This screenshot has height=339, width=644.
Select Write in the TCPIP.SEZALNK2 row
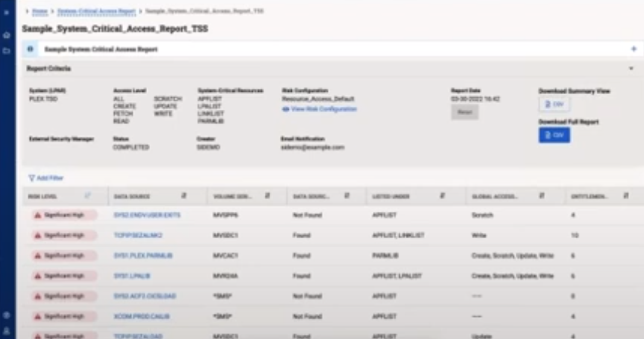point(479,235)
